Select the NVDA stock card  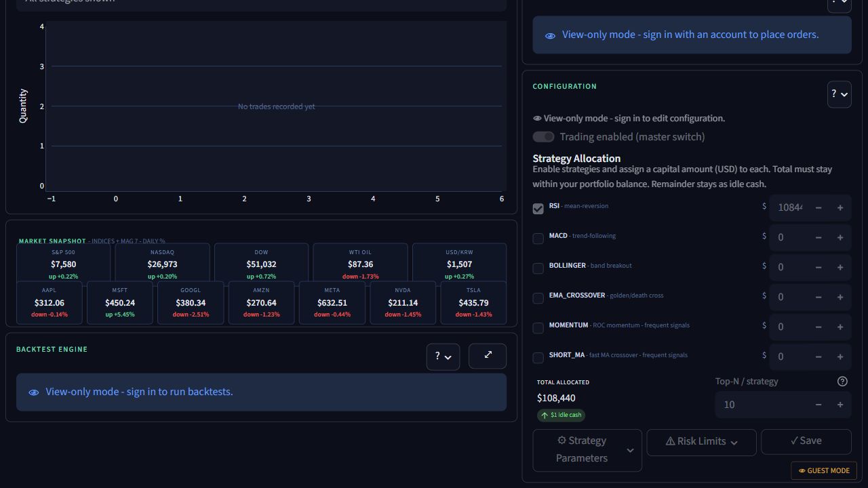coord(403,302)
